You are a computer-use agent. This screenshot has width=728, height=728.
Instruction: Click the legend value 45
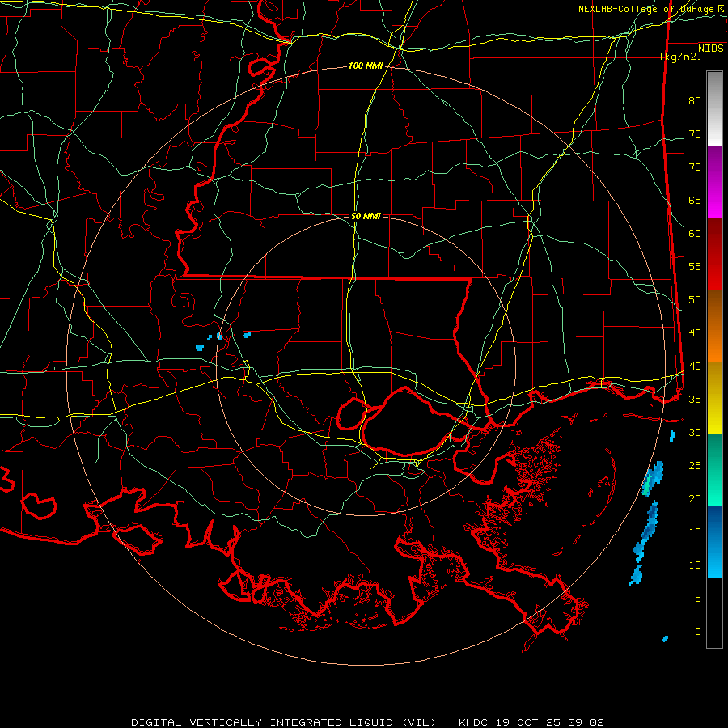(x=695, y=333)
